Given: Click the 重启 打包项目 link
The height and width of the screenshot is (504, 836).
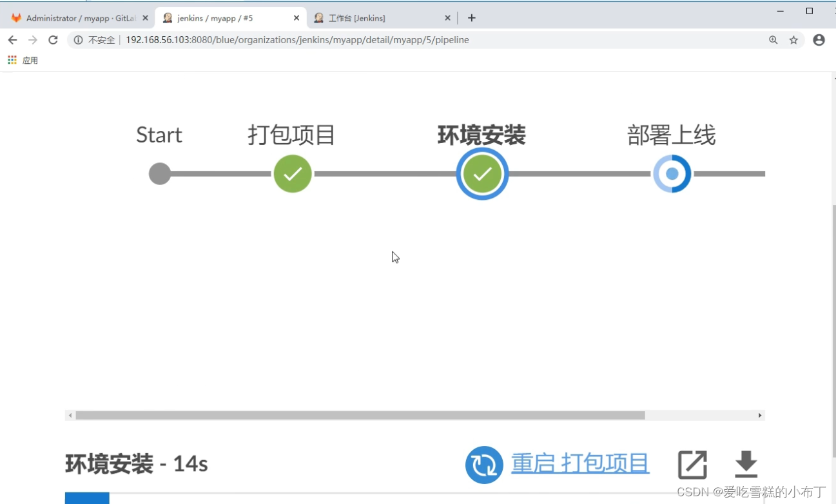Looking at the screenshot, I should (580, 463).
